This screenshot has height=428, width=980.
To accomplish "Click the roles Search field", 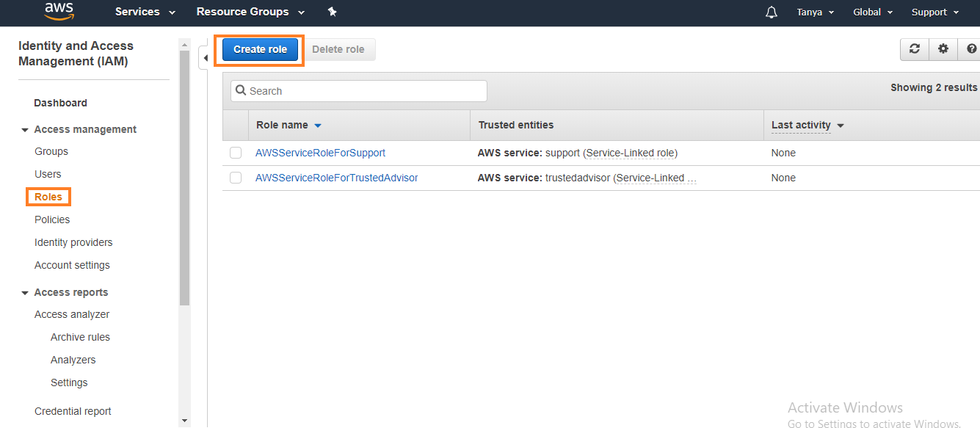I will tap(358, 91).
